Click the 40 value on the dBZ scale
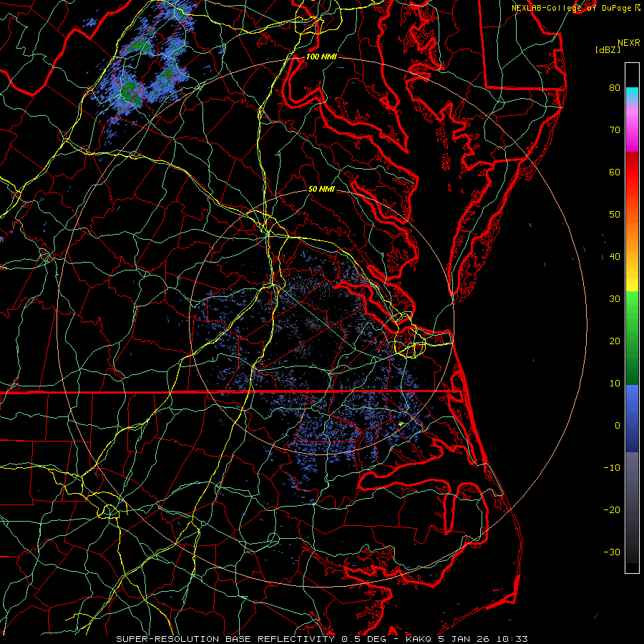This screenshot has width=644, height=644. coord(615,257)
